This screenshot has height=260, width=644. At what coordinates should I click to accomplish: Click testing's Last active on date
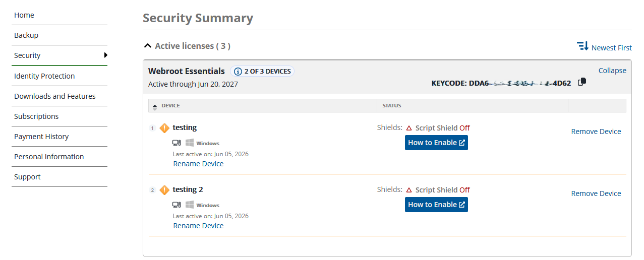(210, 154)
